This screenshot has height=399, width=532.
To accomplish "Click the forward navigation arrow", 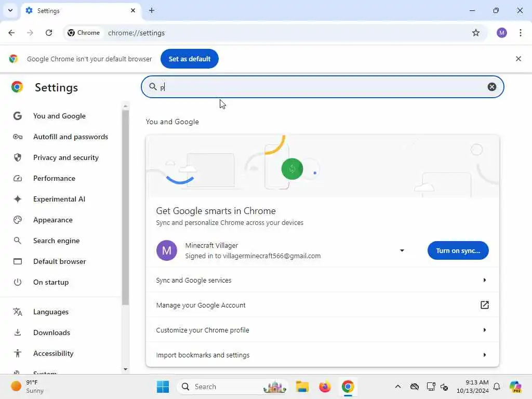I will (30, 33).
